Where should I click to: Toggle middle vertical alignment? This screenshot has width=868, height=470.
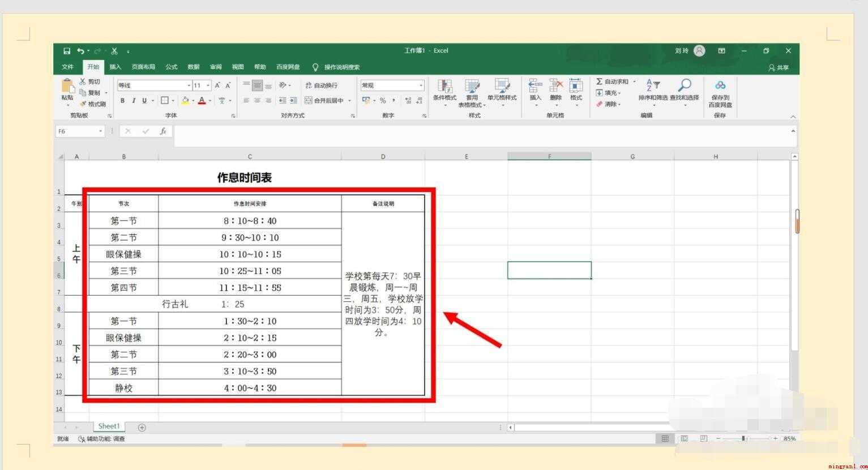[257, 86]
